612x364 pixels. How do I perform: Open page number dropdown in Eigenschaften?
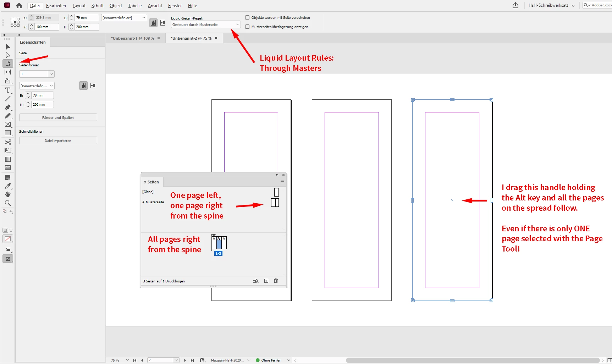pos(51,74)
